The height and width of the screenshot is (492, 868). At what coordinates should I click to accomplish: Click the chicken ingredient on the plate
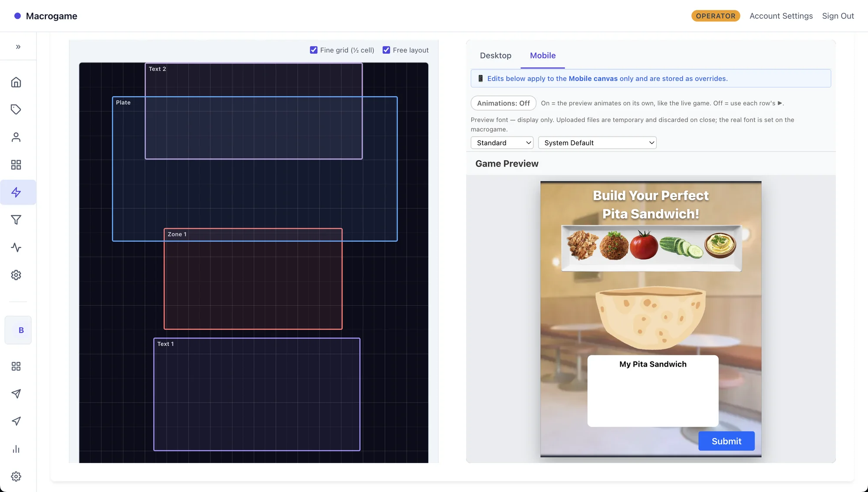pos(582,245)
